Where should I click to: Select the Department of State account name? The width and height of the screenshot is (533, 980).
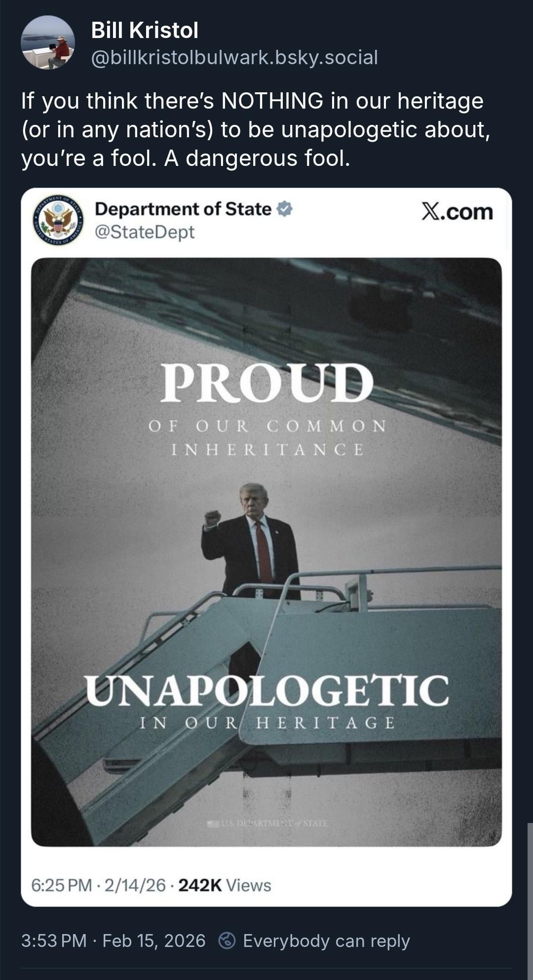pos(183,209)
